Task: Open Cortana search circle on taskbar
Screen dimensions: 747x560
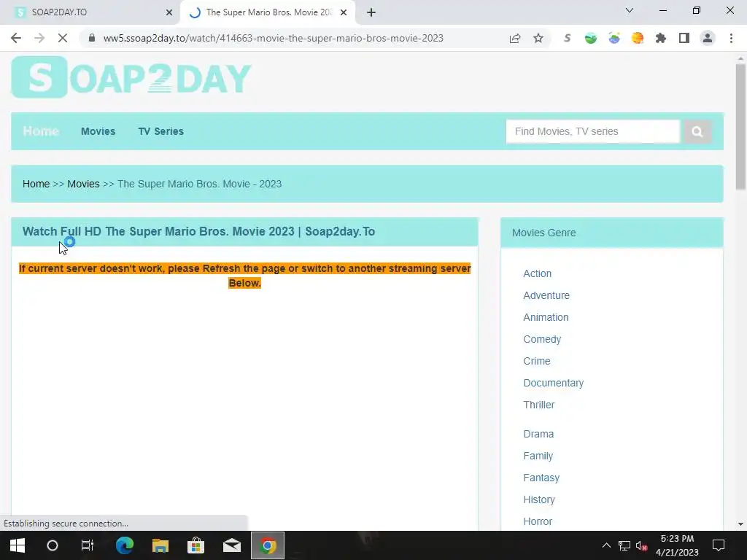Action: 53,545
